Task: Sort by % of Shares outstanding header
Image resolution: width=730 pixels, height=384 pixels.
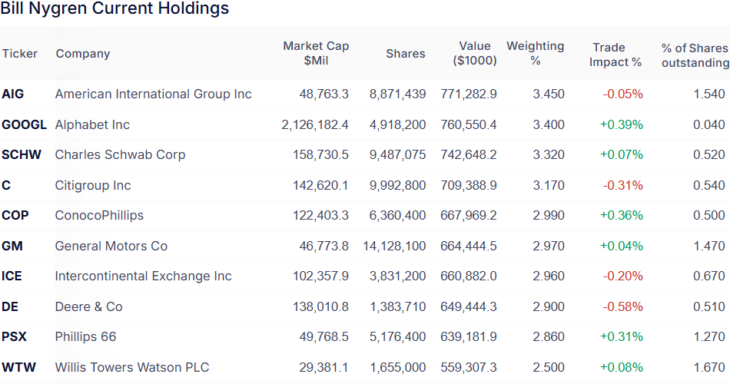Action: 695,55
